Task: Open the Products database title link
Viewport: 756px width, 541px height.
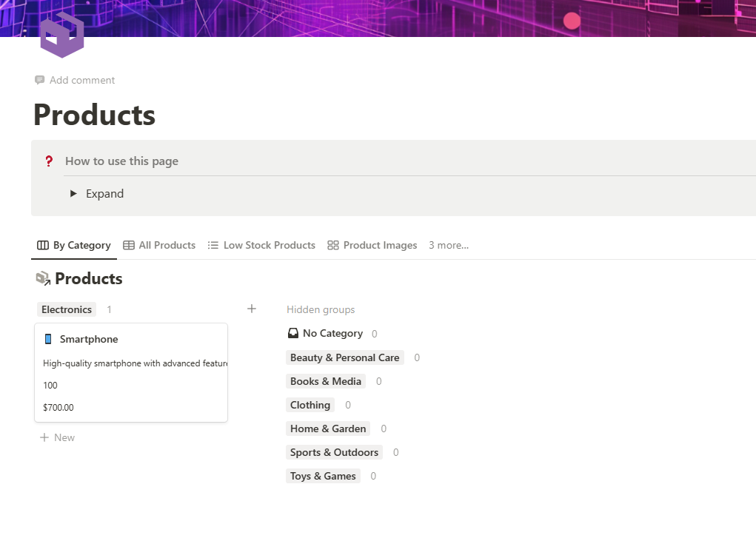Action: click(89, 279)
